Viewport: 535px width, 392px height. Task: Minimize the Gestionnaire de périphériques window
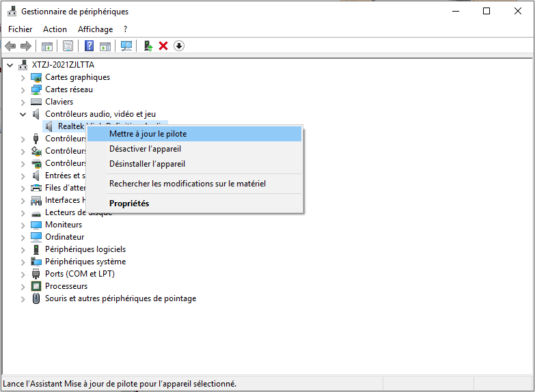coord(456,11)
